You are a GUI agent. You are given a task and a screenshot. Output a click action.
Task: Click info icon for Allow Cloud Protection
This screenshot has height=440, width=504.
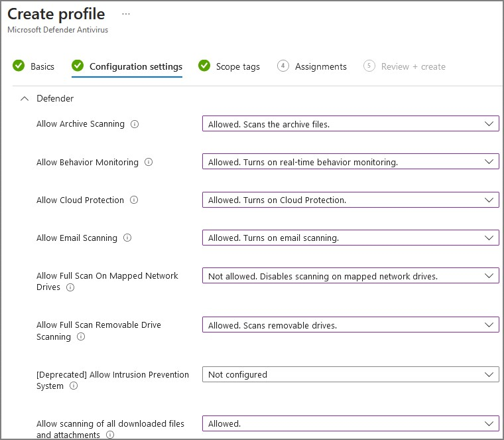tap(134, 200)
